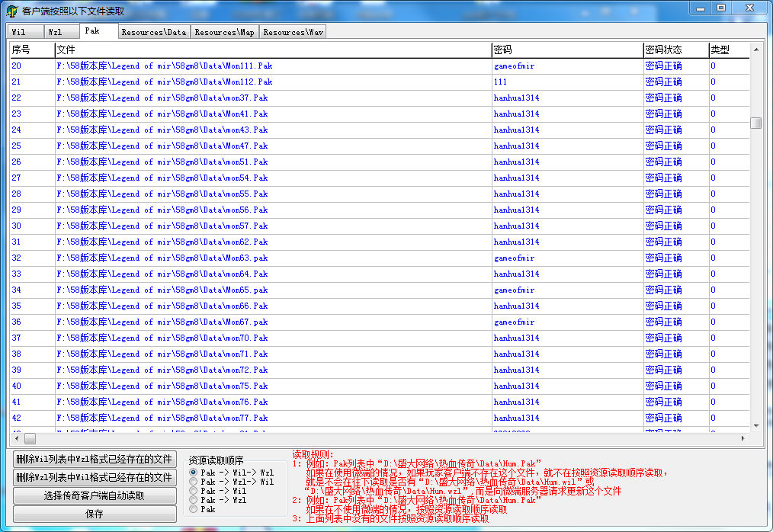Click the vertical scrollbar up arrow
This screenshot has width=773, height=532.
[x=755, y=50]
